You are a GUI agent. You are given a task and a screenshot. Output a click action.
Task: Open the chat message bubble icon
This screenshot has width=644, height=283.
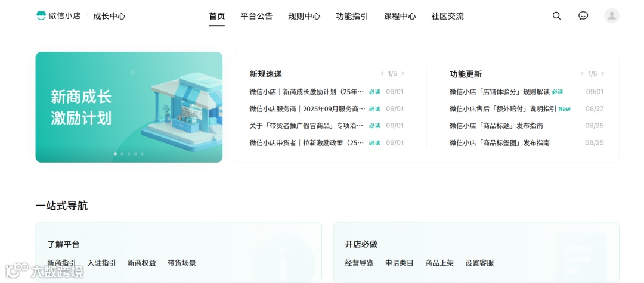[583, 16]
